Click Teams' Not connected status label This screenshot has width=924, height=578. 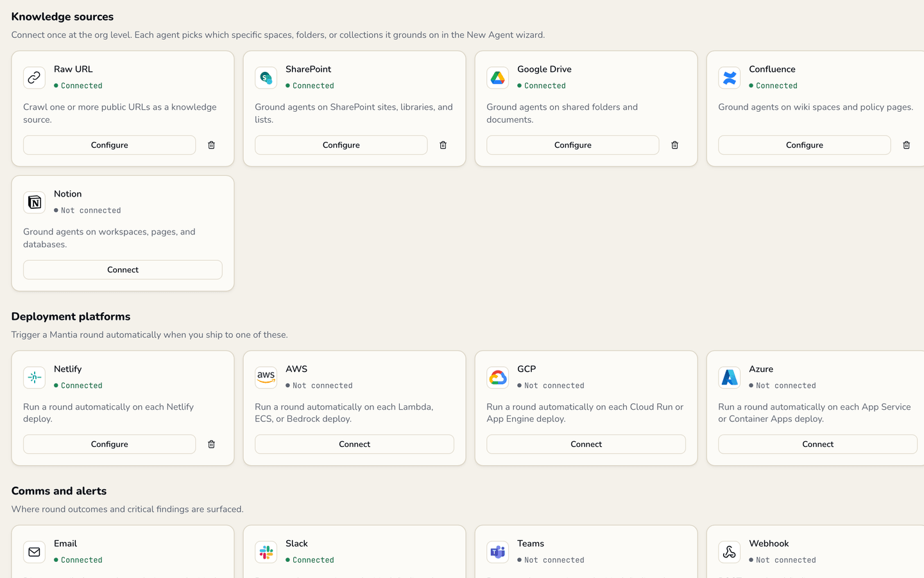click(x=551, y=560)
